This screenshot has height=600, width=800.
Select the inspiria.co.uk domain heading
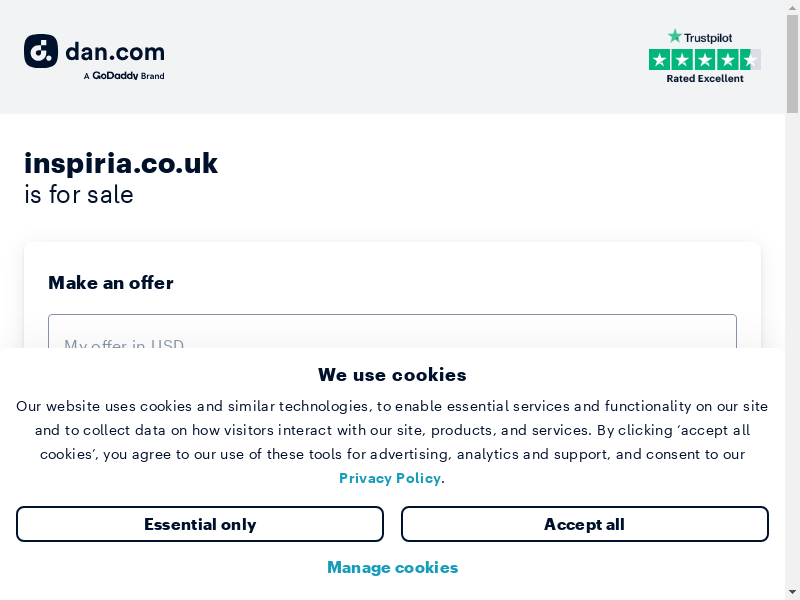[x=121, y=163]
